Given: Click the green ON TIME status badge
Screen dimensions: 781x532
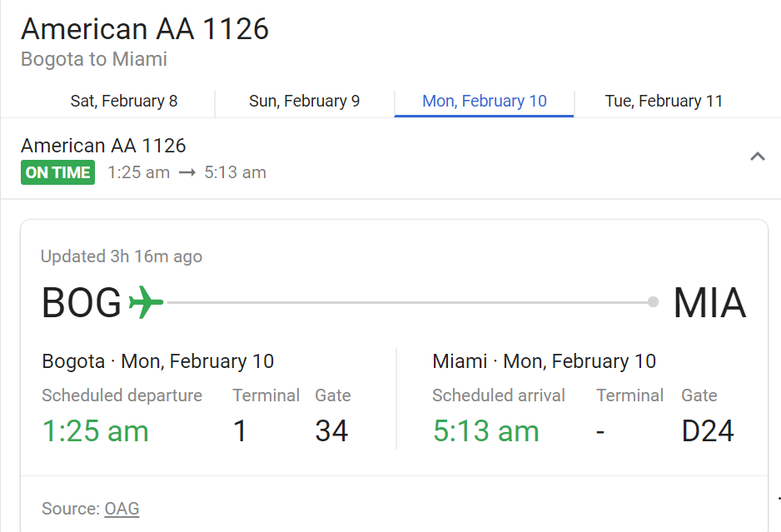Looking at the screenshot, I should click(57, 173).
